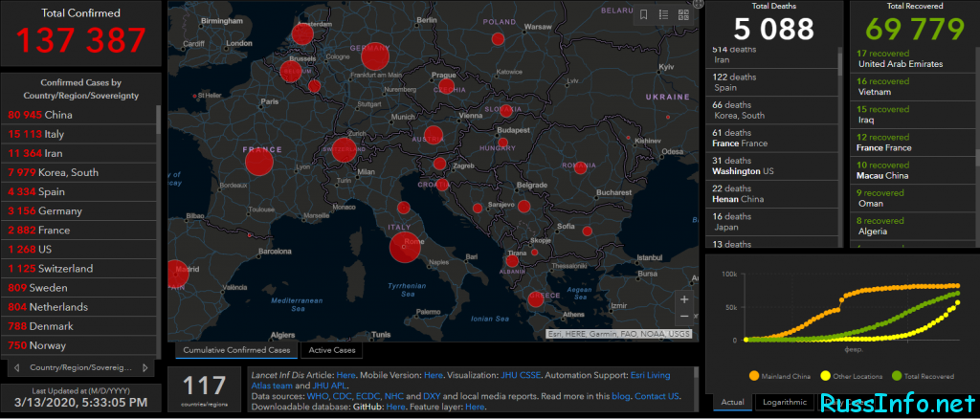Select the 750 Norway row

[x=79, y=346]
